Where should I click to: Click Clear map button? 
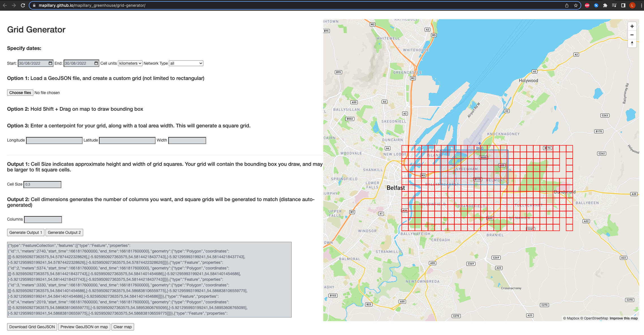tap(122, 327)
